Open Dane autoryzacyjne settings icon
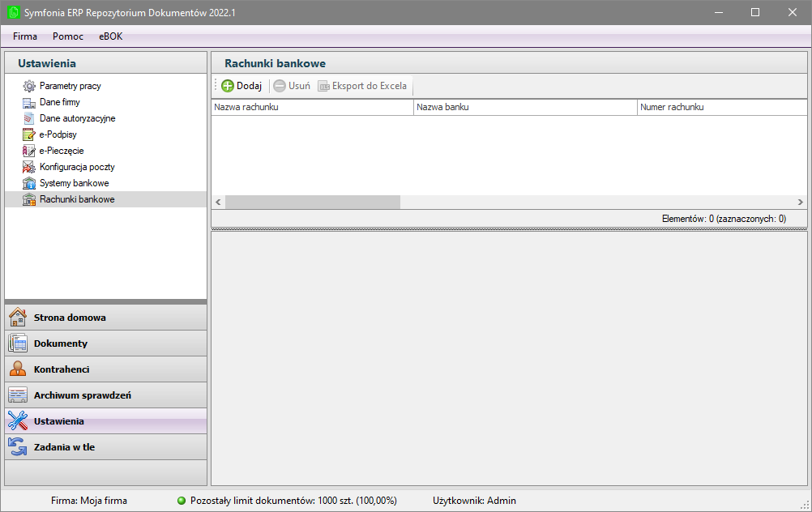The height and width of the screenshot is (512, 812). (x=29, y=118)
